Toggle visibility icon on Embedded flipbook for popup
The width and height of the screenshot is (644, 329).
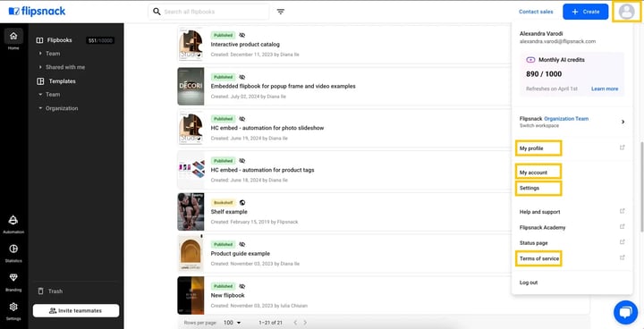241,77
